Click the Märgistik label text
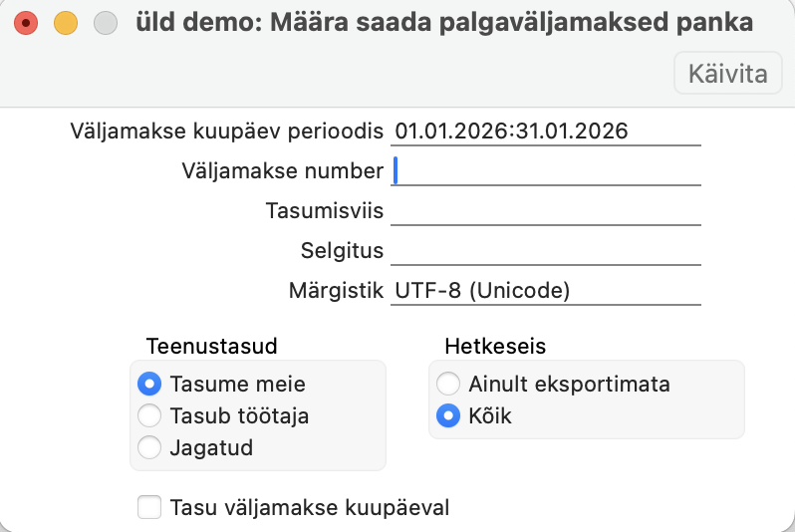Screen dimensions: 795x532 336,291
